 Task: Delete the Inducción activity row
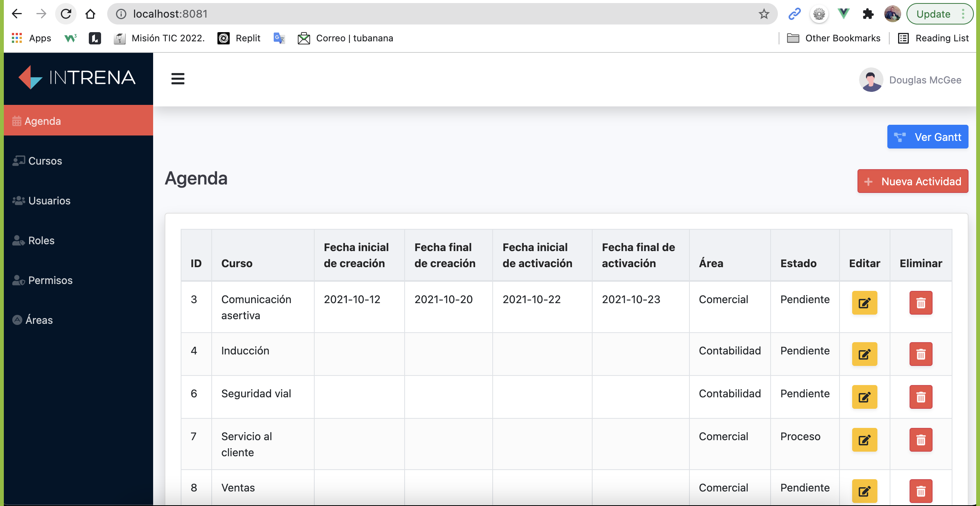(x=920, y=354)
